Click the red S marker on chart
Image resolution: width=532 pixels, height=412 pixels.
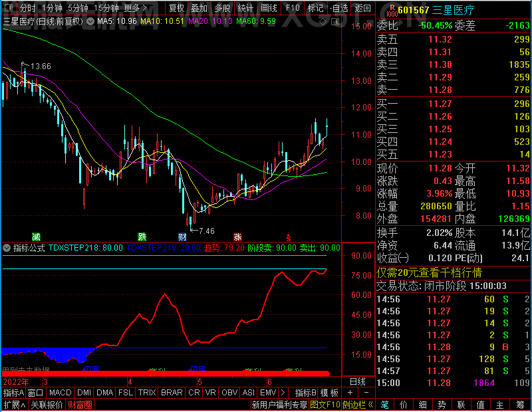tap(289, 237)
